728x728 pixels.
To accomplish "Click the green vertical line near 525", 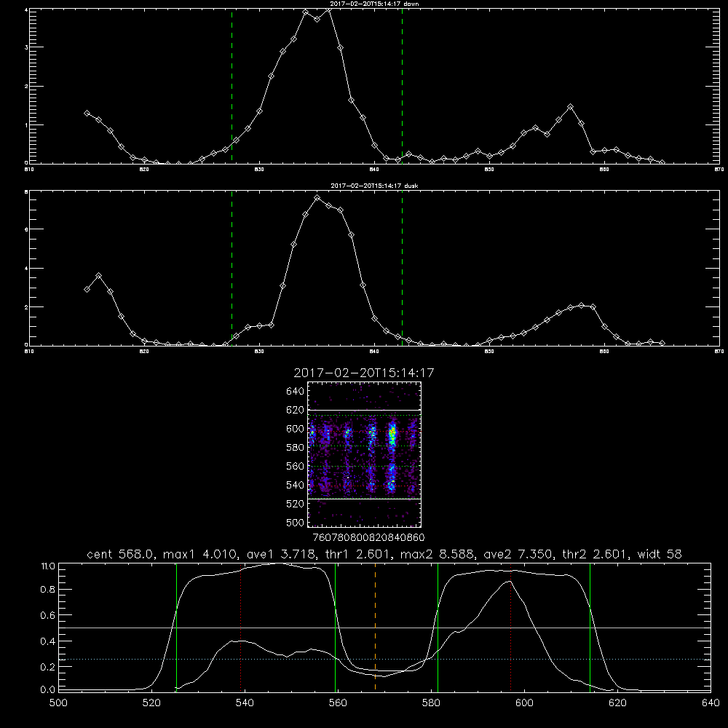I will point(176,627).
